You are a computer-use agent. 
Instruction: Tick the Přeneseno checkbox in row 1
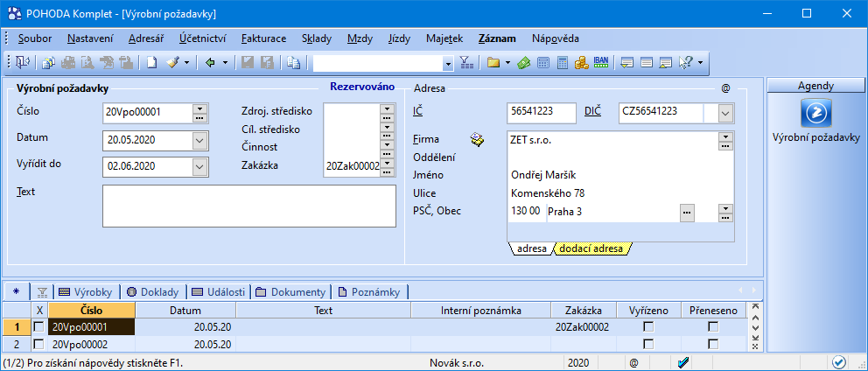tap(713, 326)
